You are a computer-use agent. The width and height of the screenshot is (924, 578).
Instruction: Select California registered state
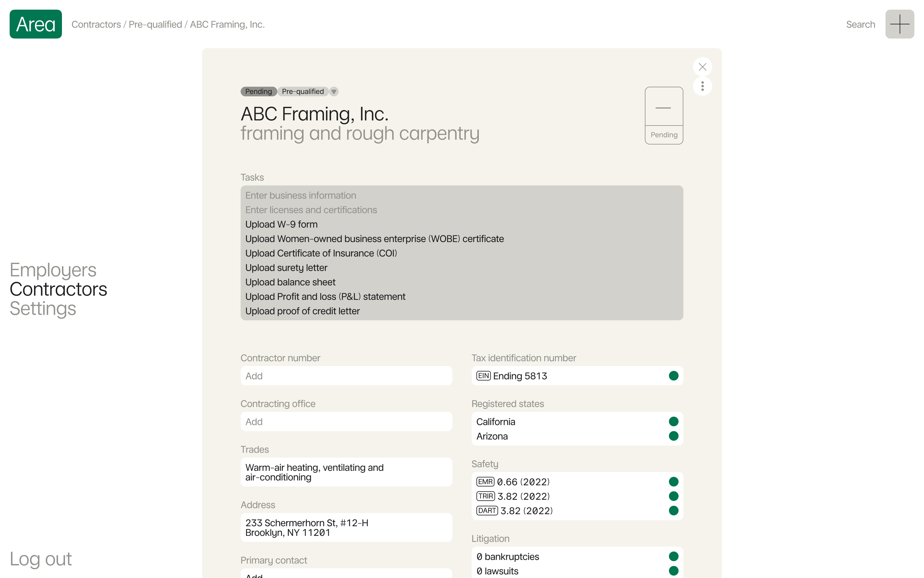point(577,422)
